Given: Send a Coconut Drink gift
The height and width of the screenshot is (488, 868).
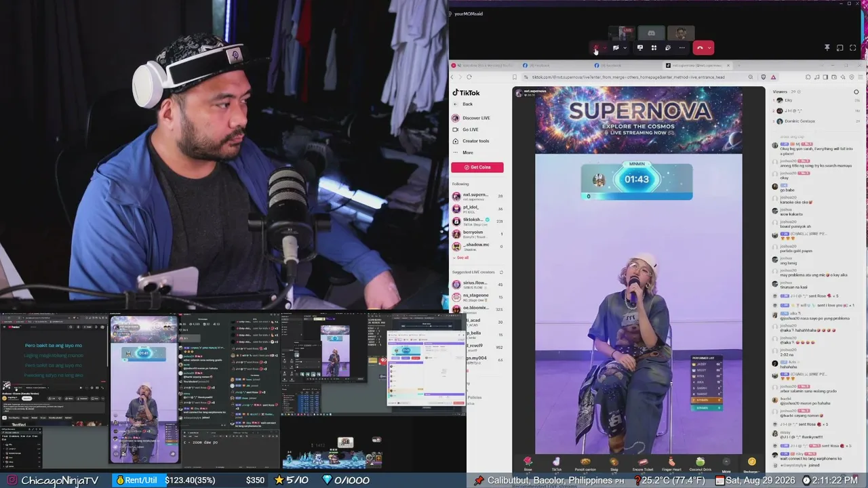Looking at the screenshot, I should [700, 464].
